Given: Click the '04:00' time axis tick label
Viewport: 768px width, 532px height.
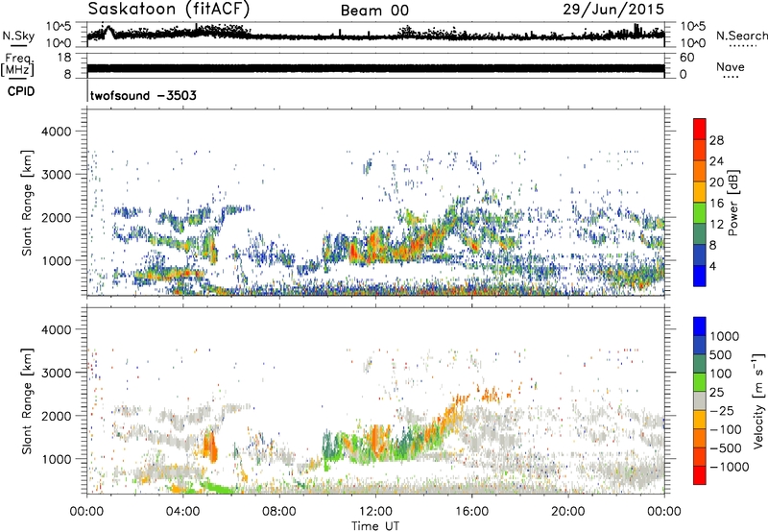Looking at the screenshot, I should pyautogui.click(x=183, y=512).
